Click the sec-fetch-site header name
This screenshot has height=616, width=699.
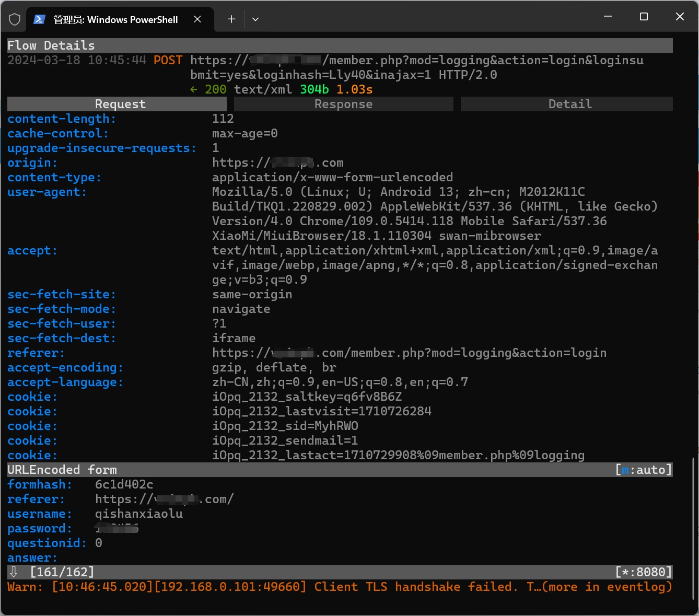point(62,294)
